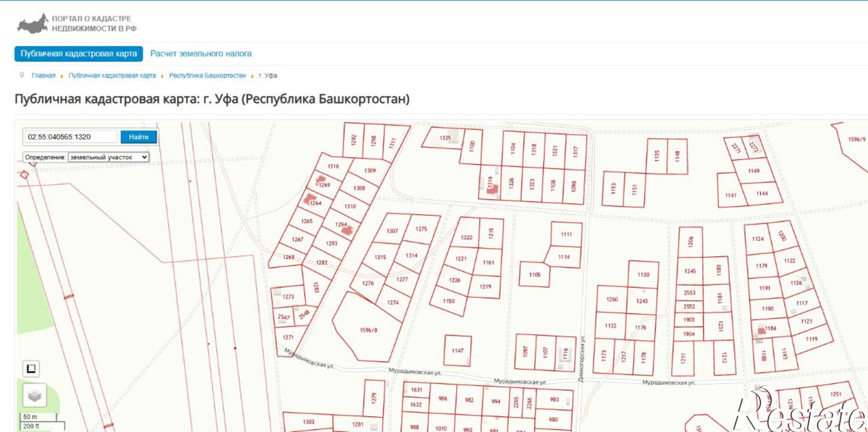Viewport: 868px width, 432px height.
Task: Click parcel 1219 on the map
Action: [485, 287]
